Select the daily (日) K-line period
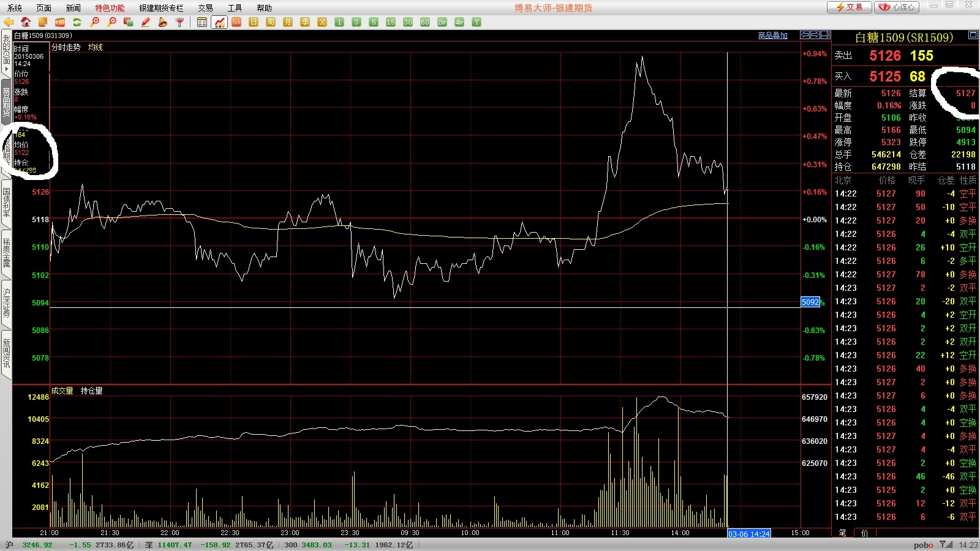The height and width of the screenshot is (551, 980). tap(254, 22)
